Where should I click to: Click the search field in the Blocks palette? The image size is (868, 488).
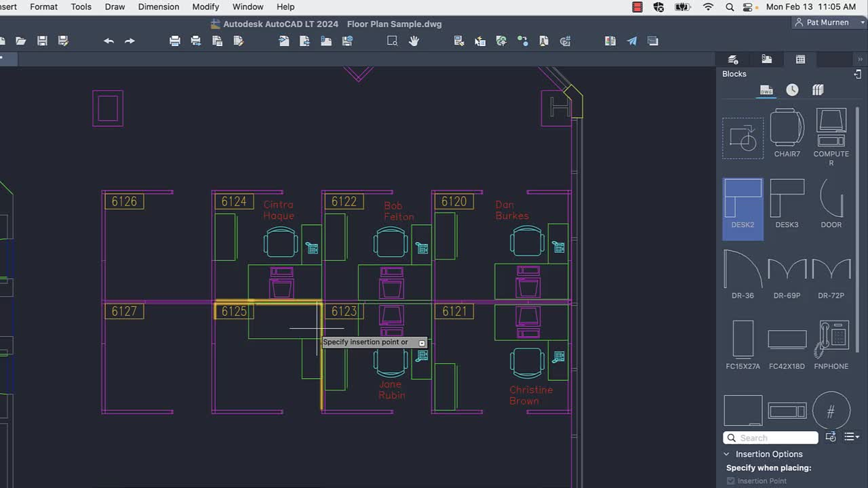[770, 437]
